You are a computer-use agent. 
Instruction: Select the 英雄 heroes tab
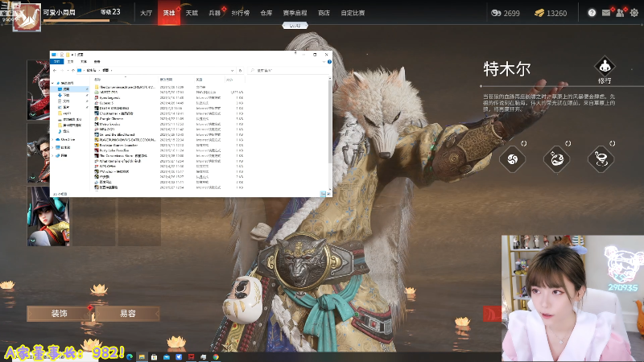click(169, 13)
